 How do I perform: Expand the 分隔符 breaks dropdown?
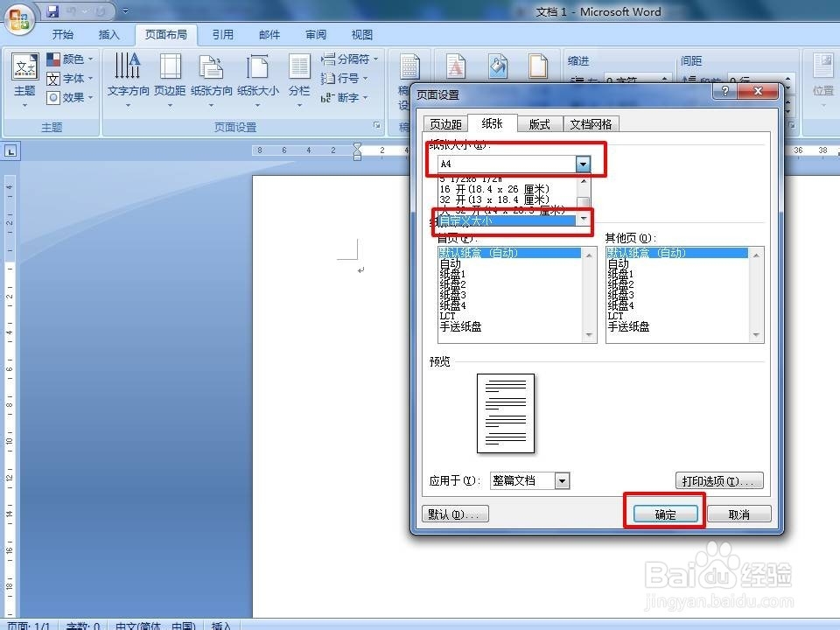tap(347, 59)
